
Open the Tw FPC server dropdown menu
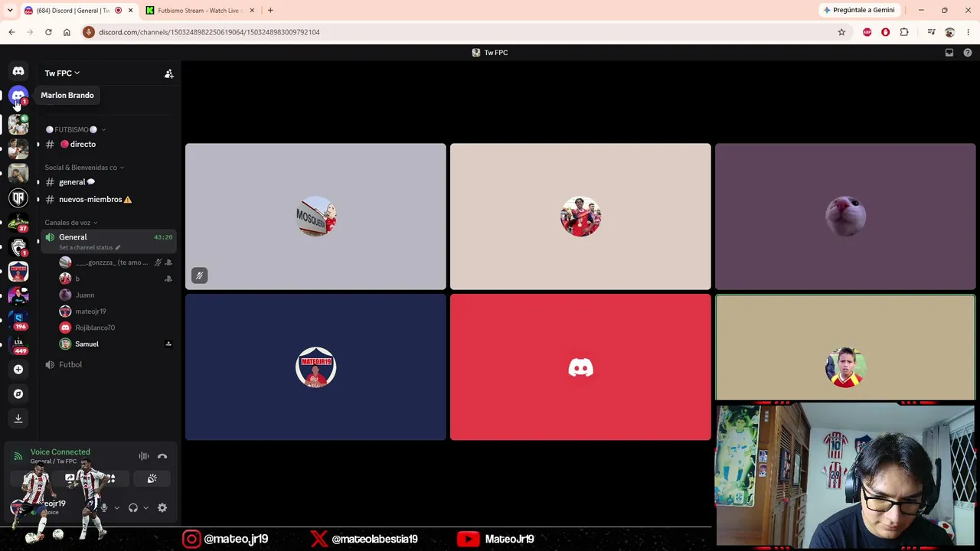(x=62, y=73)
